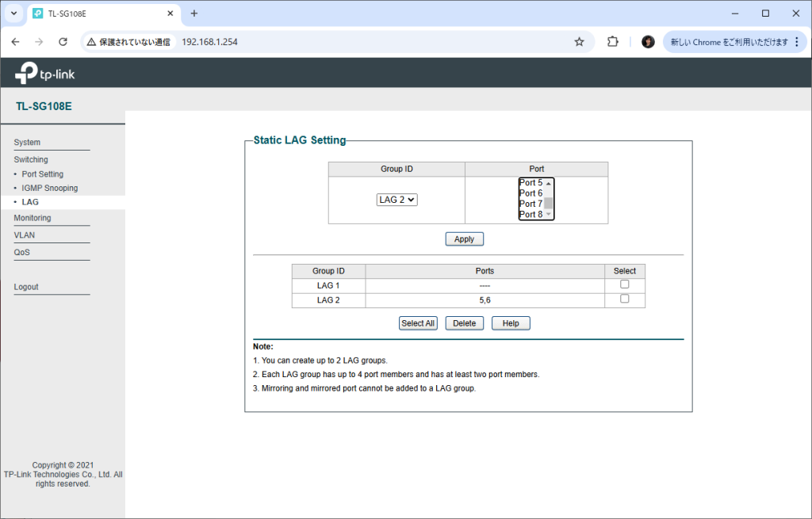Open the Chrome profile avatar
812x519 pixels.
(648, 42)
